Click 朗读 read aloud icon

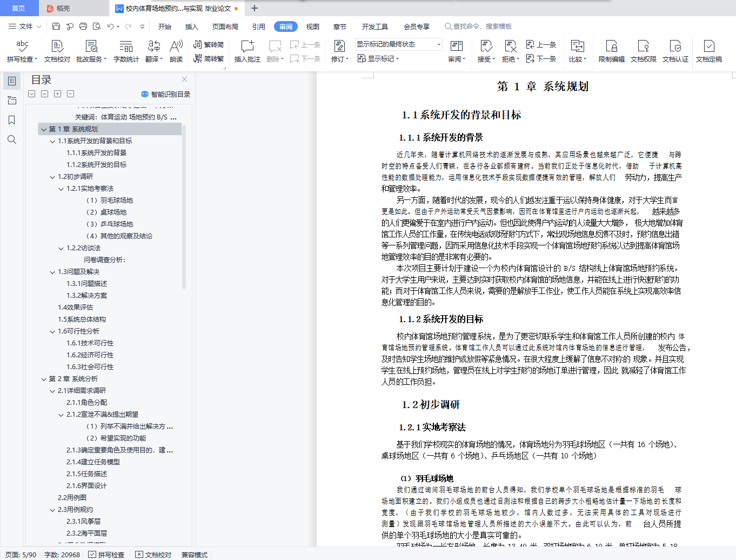[176, 51]
